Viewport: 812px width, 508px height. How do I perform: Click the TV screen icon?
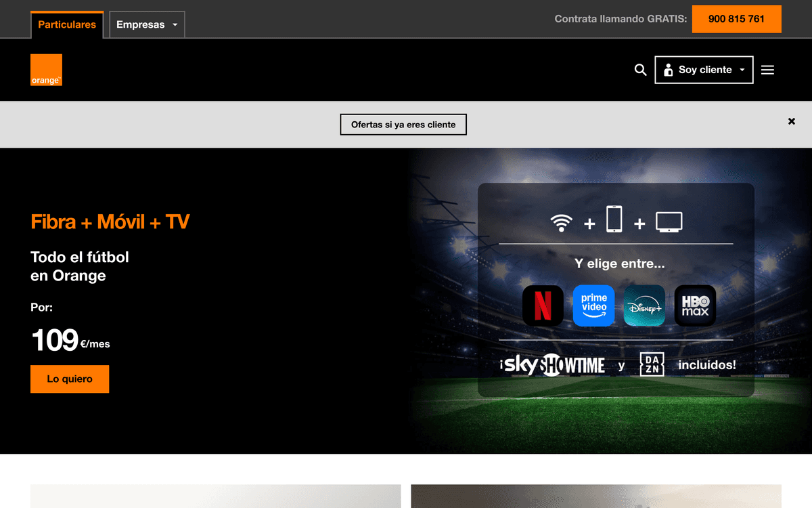(x=669, y=222)
